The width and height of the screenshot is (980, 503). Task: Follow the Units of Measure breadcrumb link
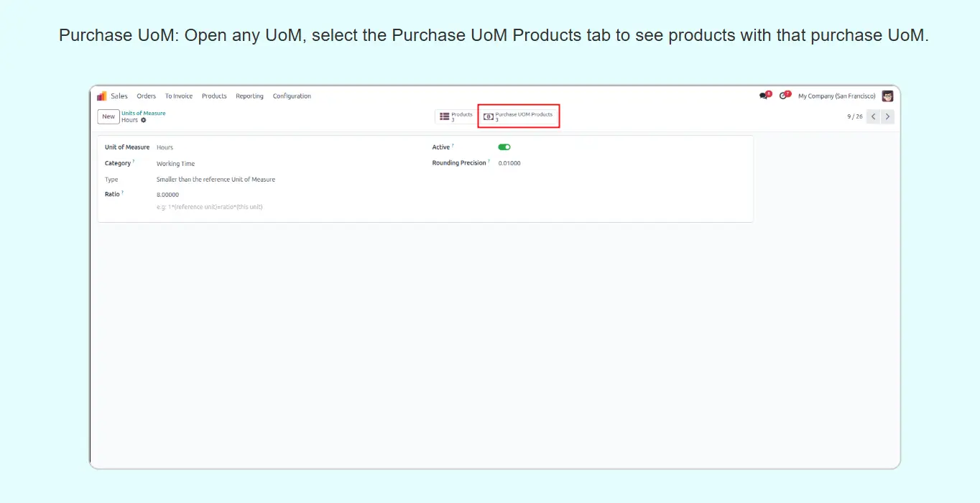pos(143,113)
